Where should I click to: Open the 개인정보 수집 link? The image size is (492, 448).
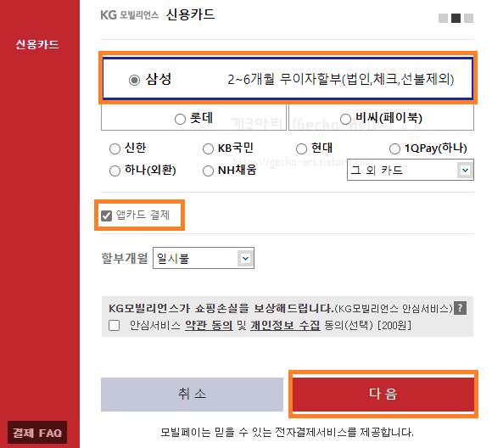pos(285,325)
